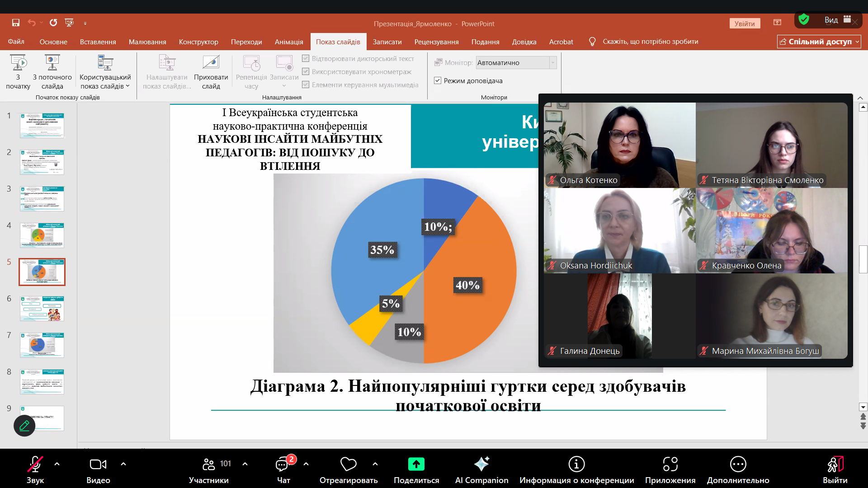The width and height of the screenshot is (868, 488).
Task: Open AI Companion sparkle icon
Action: 481,464
